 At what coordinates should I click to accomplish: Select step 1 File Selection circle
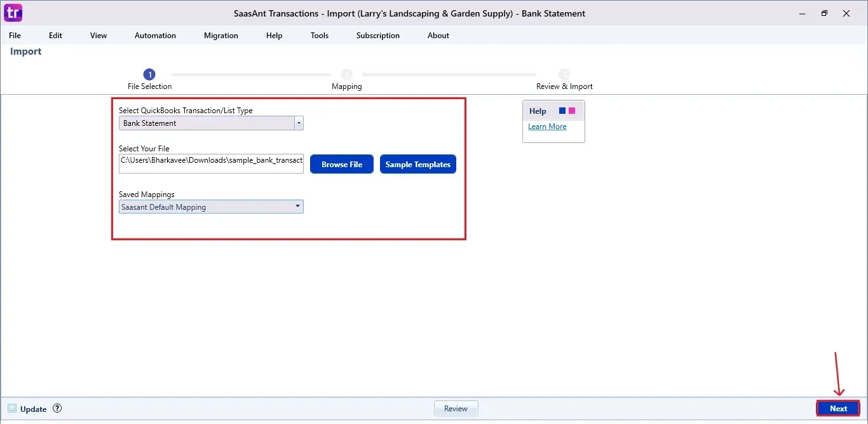coord(149,74)
